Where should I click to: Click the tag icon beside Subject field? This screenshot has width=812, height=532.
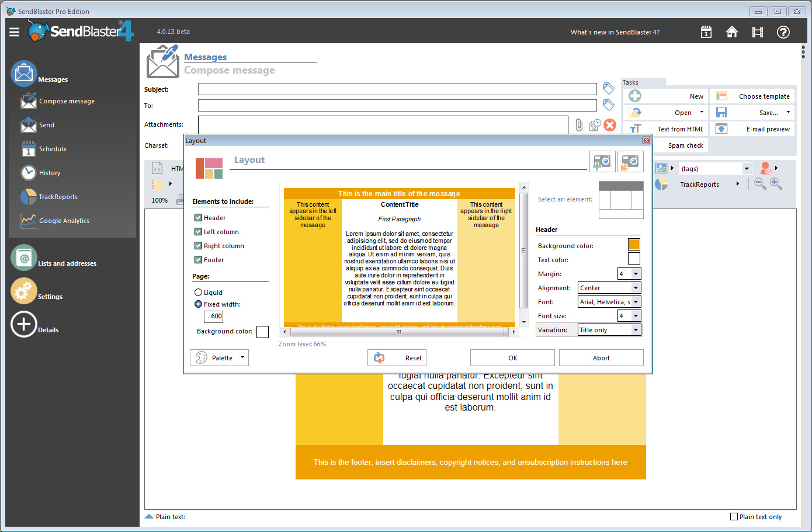(608, 88)
